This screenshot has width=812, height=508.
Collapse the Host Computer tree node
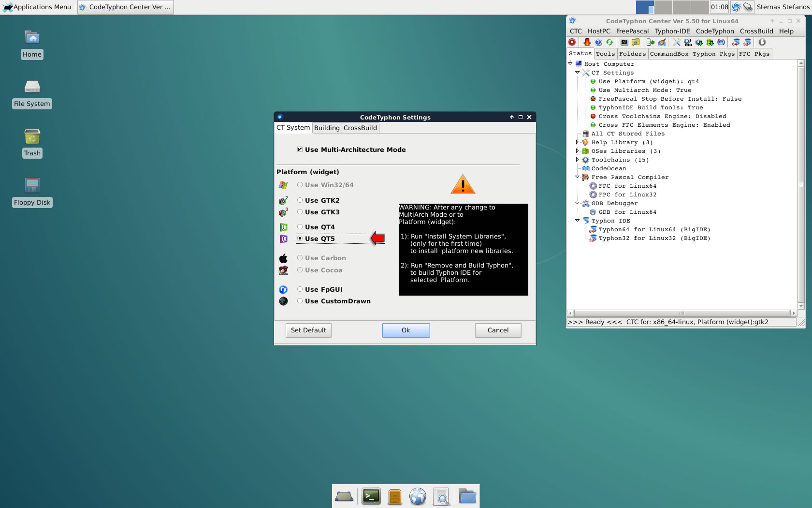pyautogui.click(x=570, y=64)
